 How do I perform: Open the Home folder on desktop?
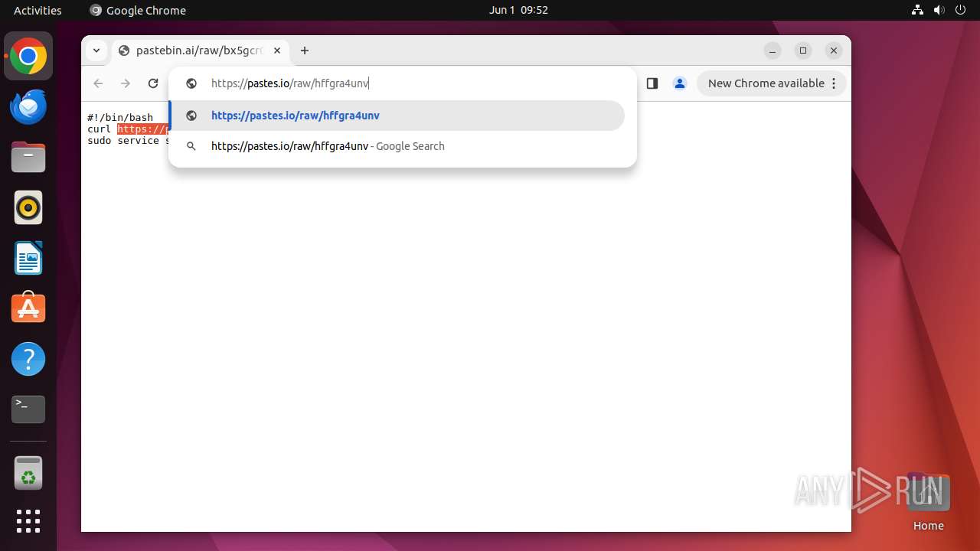928,502
